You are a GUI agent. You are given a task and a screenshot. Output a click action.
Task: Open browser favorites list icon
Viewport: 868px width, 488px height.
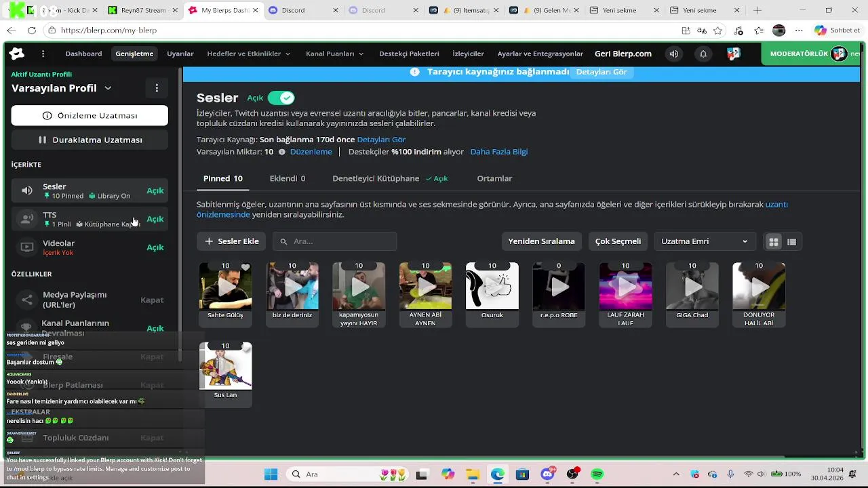[759, 30]
